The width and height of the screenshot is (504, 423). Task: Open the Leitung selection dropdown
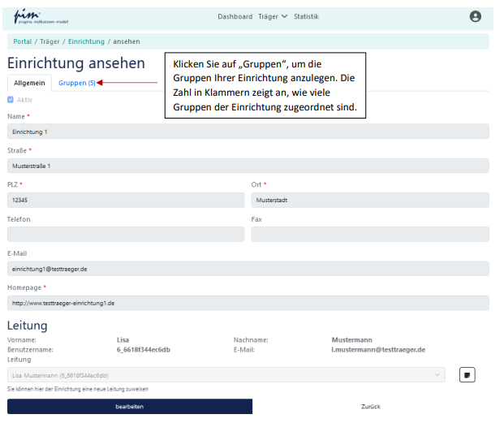point(227,375)
